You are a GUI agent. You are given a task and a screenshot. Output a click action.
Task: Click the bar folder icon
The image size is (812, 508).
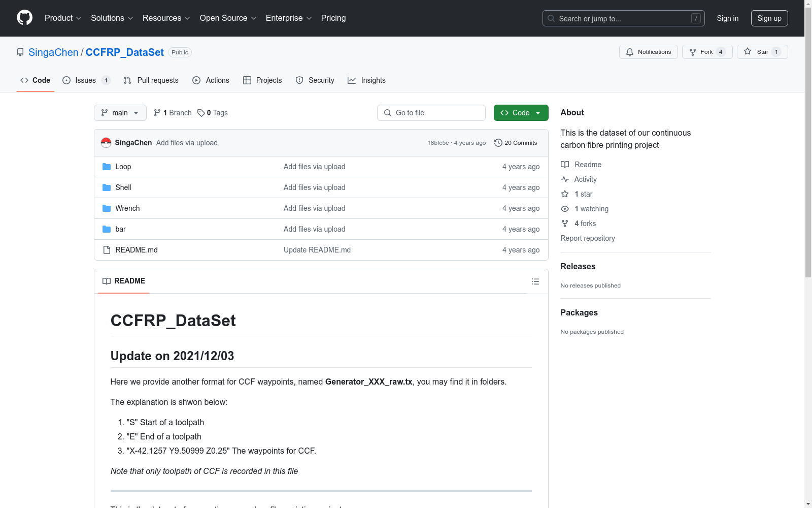point(107,229)
